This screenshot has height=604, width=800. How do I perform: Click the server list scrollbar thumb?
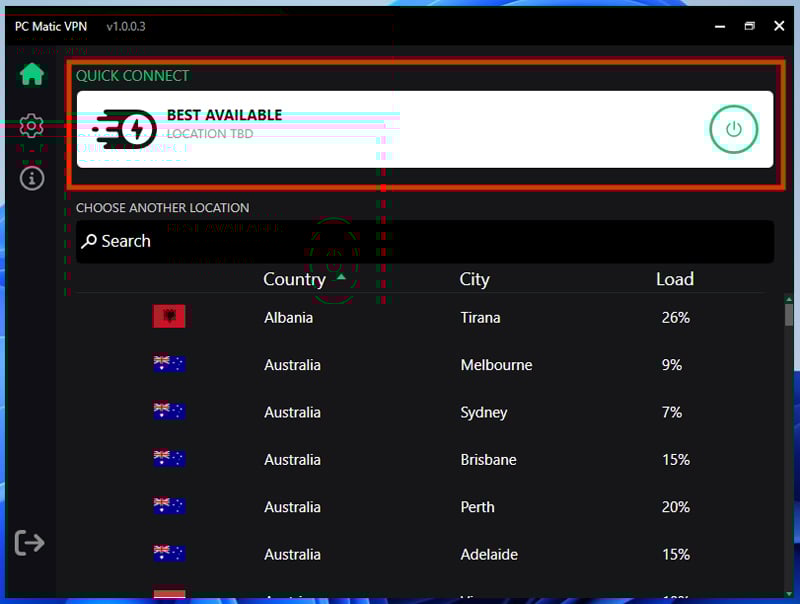coord(789,315)
